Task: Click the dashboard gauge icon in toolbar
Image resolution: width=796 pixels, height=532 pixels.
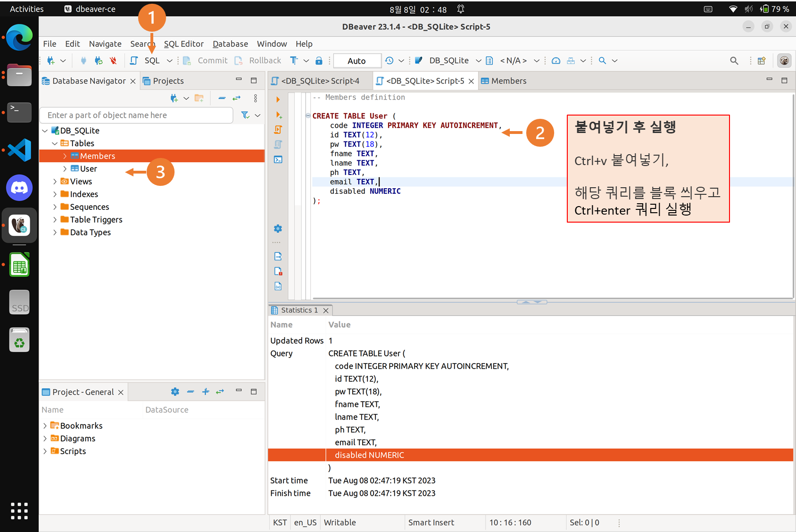Action: pos(556,60)
